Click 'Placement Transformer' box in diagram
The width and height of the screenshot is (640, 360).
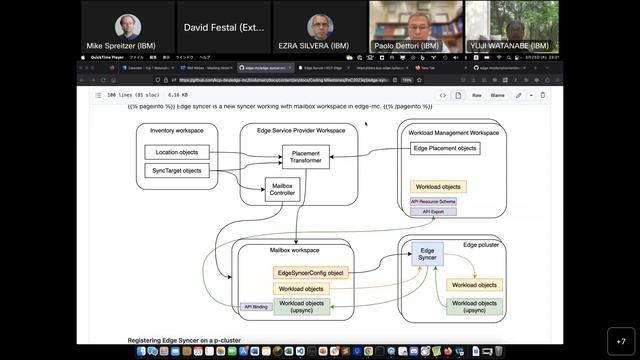[306, 157]
